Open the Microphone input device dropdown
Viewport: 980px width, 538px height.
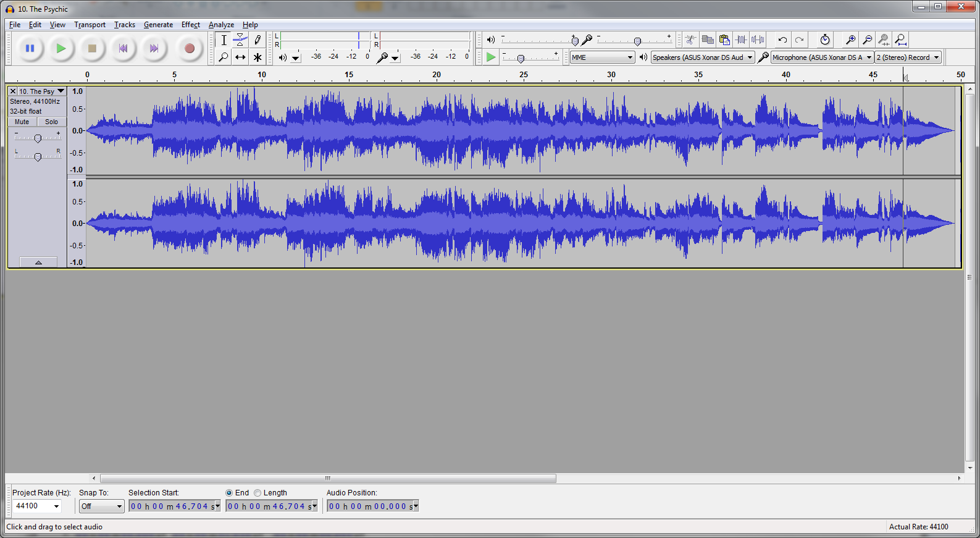click(x=822, y=57)
